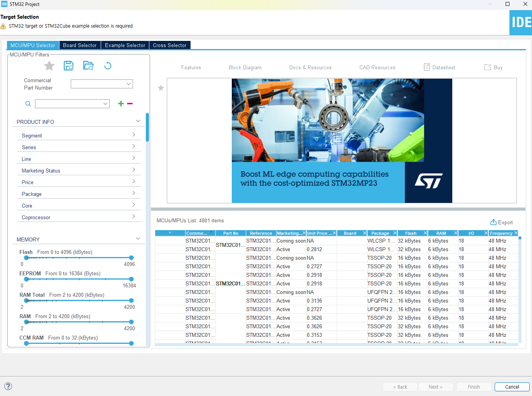Switch to the Board Selector tab
532x396 pixels.
tap(80, 45)
